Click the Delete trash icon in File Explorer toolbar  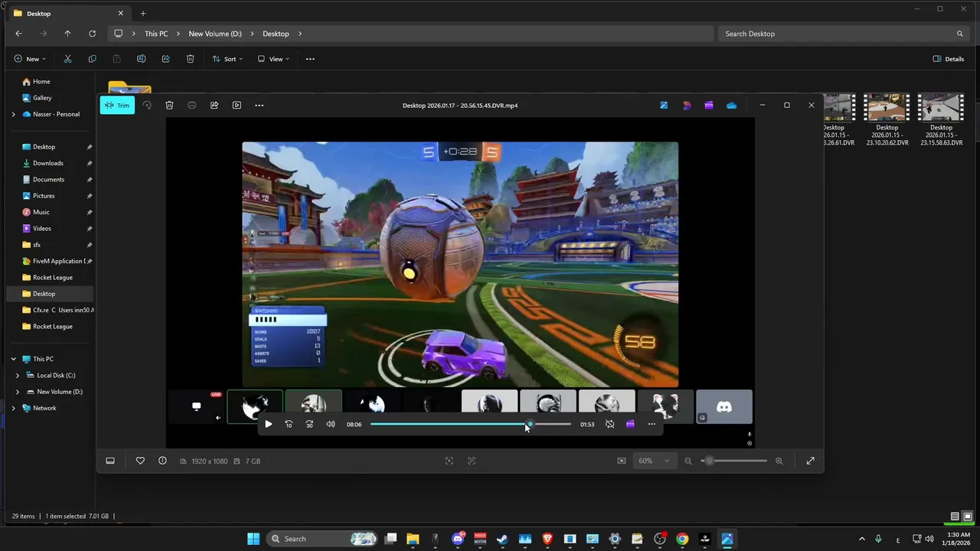190,59
